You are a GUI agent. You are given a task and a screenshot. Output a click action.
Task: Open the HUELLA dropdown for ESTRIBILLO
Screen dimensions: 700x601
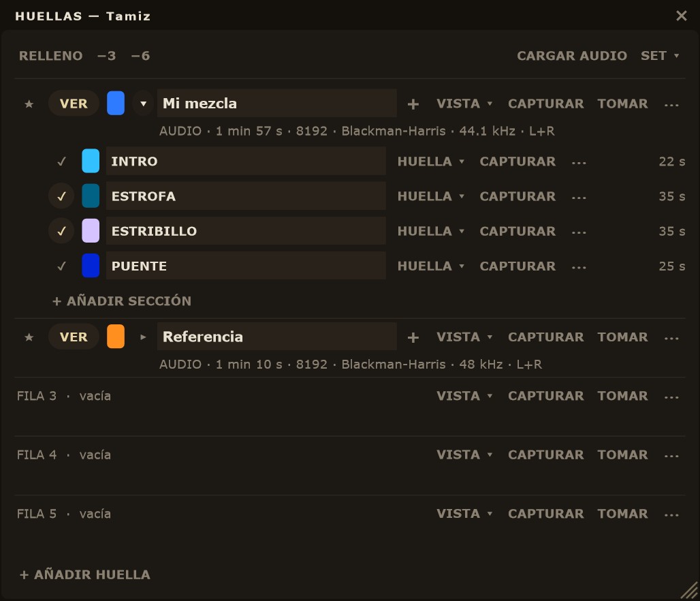pyautogui.click(x=431, y=231)
